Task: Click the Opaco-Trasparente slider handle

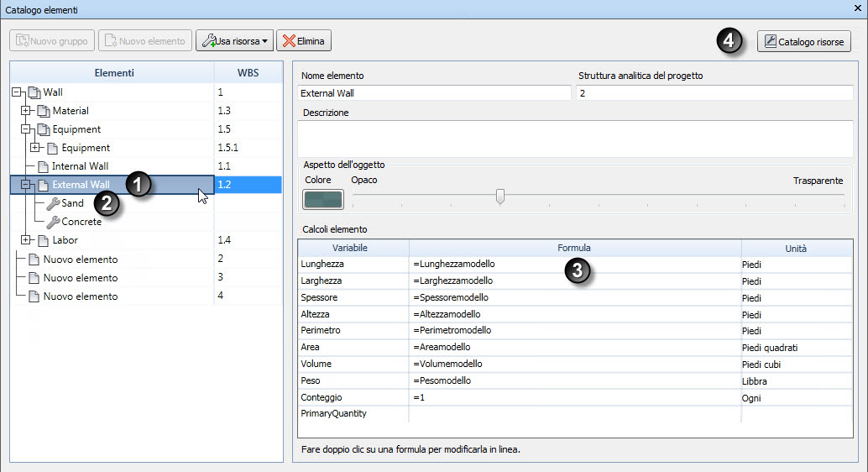Action: [x=499, y=197]
